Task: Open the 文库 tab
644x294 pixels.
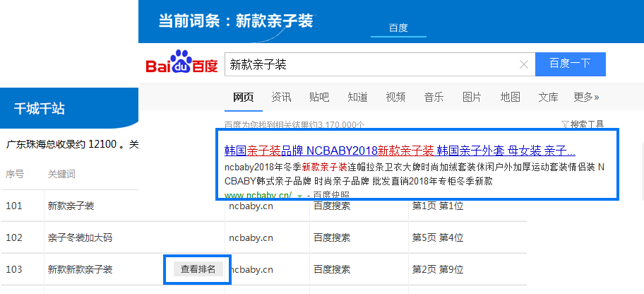Action: [x=548, y=98]
